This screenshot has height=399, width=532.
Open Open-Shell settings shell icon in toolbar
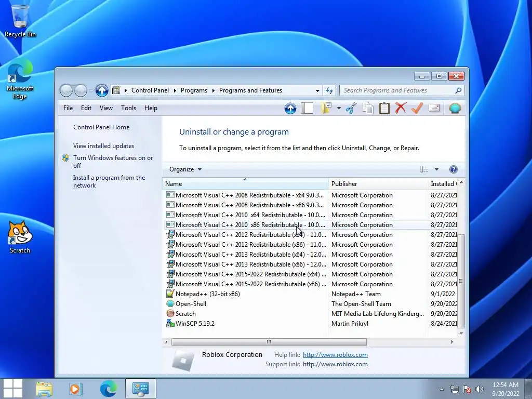click(x=455, y=108)
